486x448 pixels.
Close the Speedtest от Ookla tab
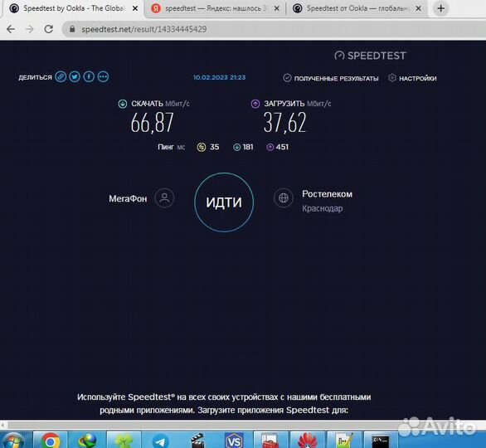[x=418, y=8]
